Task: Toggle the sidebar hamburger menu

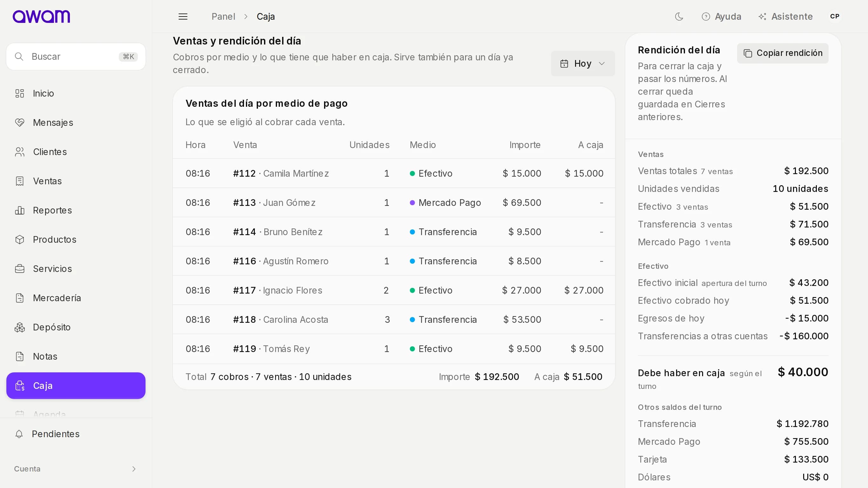Action: [183, 17]
